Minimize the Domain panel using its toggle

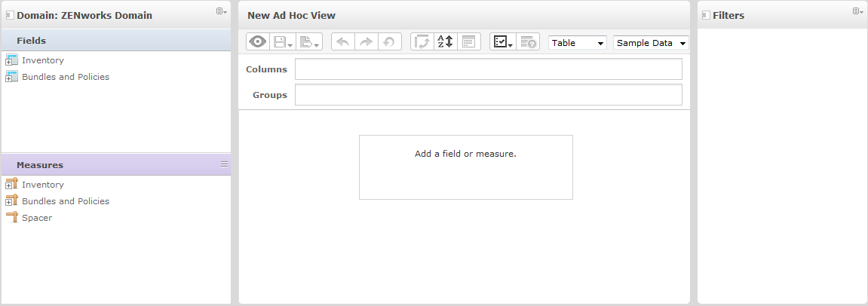coord(10,15)
